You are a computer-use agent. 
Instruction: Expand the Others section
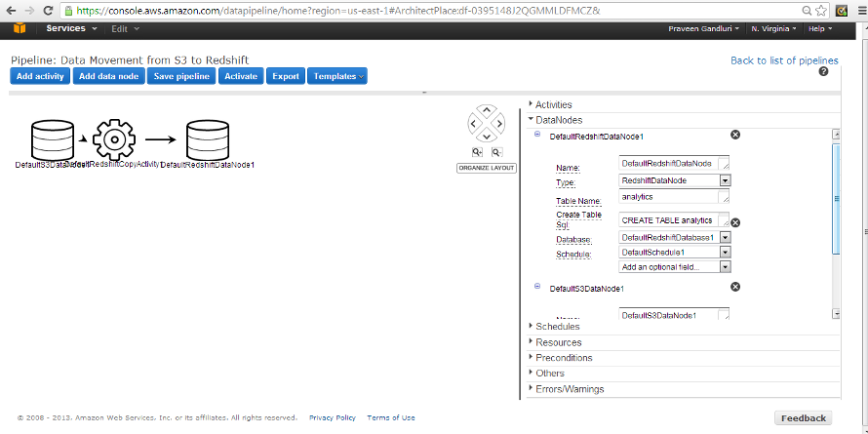pos(546,374)
